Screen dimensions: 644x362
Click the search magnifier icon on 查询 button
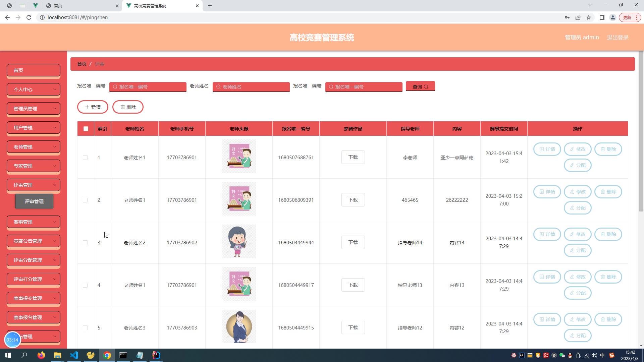[426, 87]
